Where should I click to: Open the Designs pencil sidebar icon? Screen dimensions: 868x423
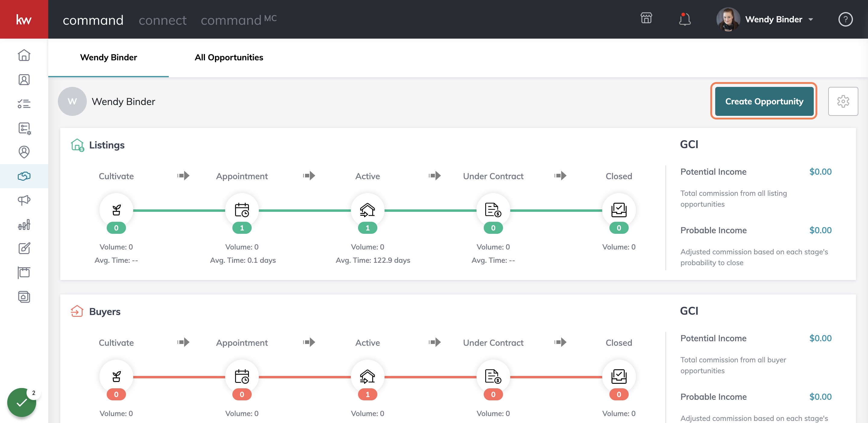24,248
